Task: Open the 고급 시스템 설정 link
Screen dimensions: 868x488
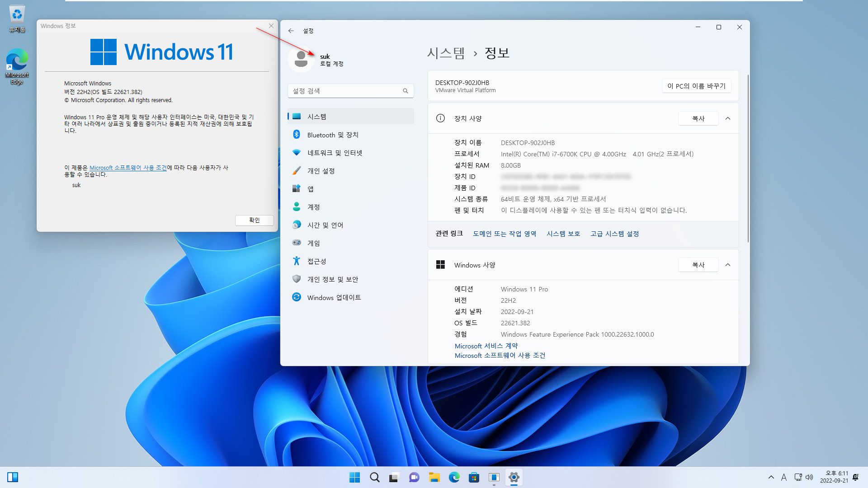Action: coord(614,234)
